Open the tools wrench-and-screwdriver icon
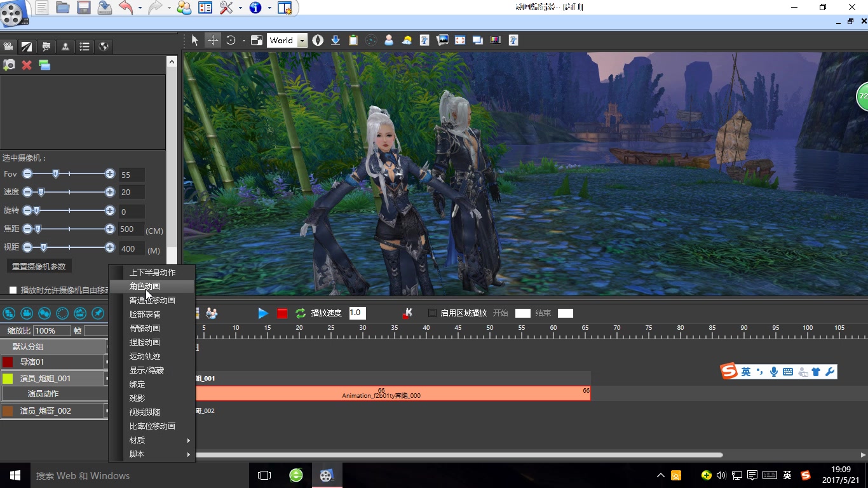 pos(226,8)
